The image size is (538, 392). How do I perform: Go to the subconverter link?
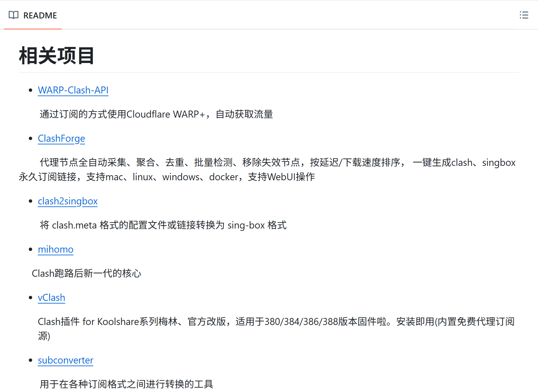tap(65, 360)
